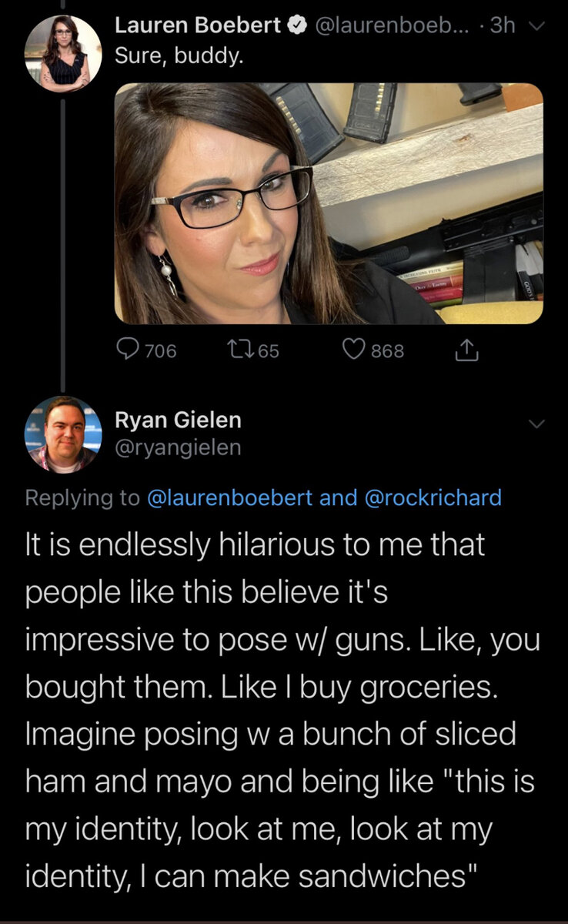The width and height of the screenshot is (568, 924).
Task: Open the attached selfie photo in the tweet
Action: (329, 203)
